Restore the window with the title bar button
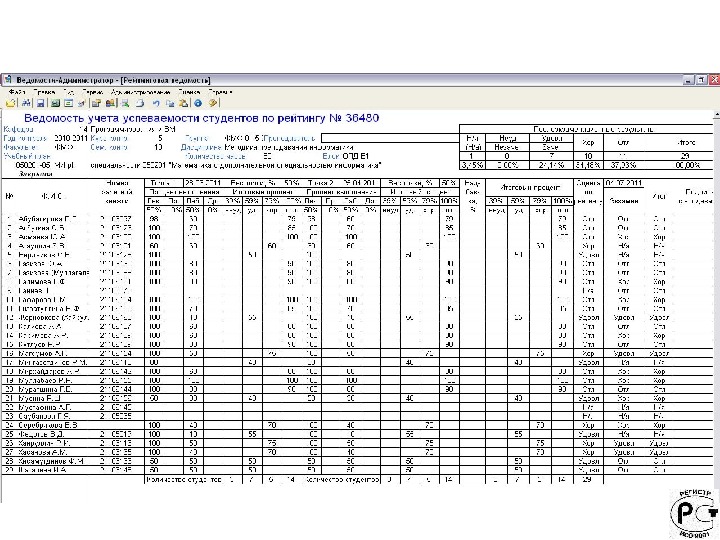720x540 pixels. (701, 80)
